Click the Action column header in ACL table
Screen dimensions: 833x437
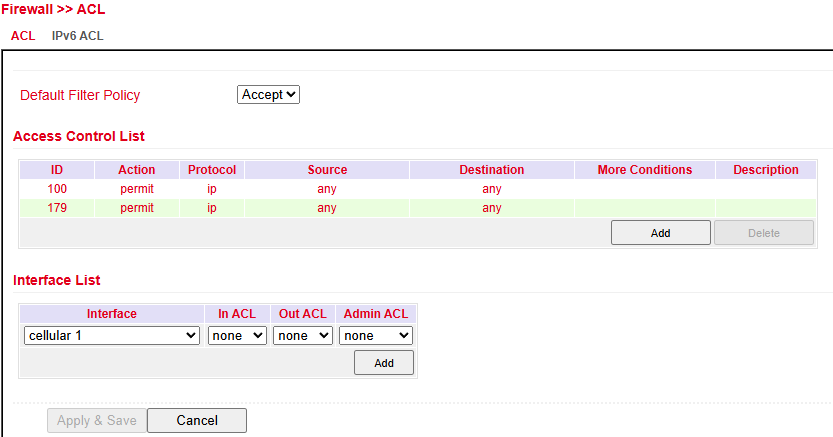pos(137,170)
